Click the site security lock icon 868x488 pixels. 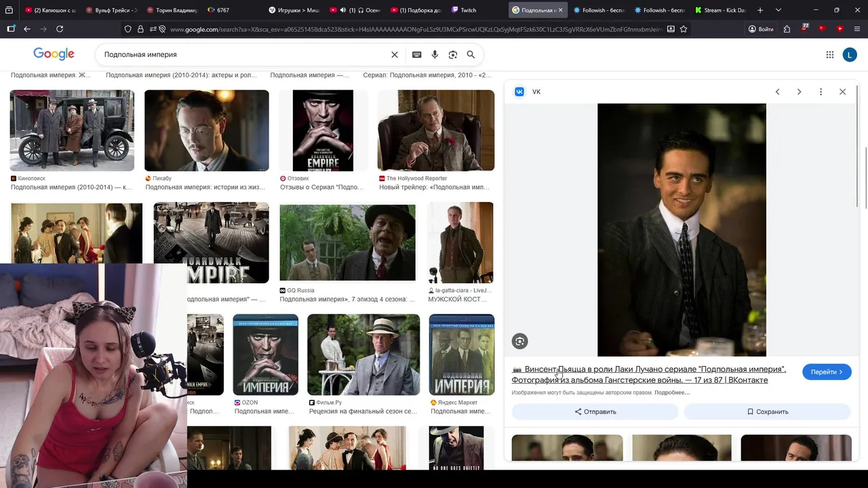click(x=140, y=29)
